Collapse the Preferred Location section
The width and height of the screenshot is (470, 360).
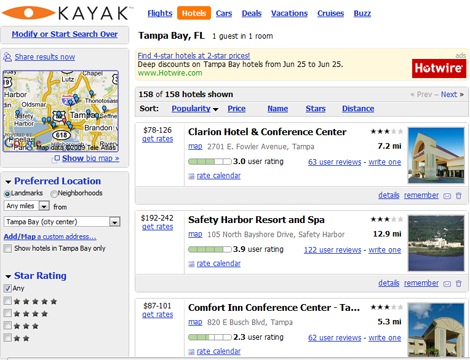[8, 182]
